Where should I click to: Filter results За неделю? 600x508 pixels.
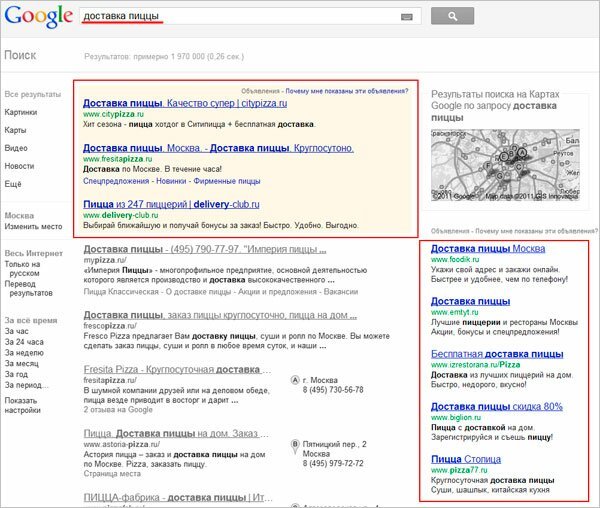pos(24,353)
